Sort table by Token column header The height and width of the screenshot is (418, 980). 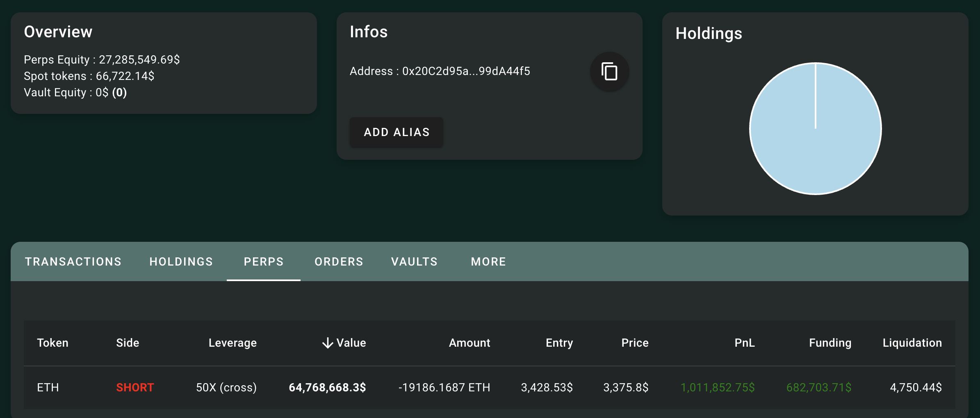coord(53,343)
